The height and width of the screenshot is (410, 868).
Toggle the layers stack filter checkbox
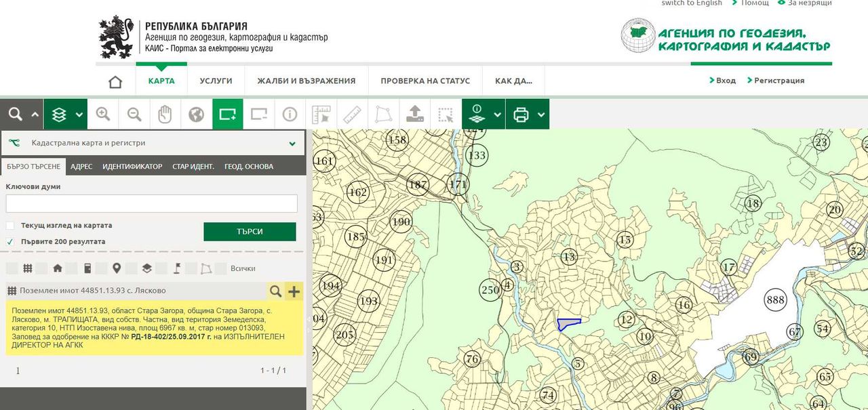tap(130, 268)
